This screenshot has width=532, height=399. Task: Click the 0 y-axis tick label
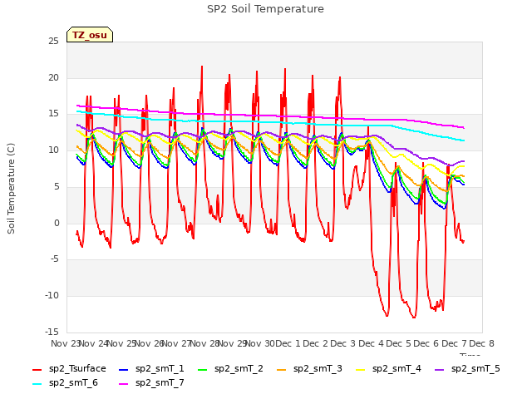[x=57, y=224]
